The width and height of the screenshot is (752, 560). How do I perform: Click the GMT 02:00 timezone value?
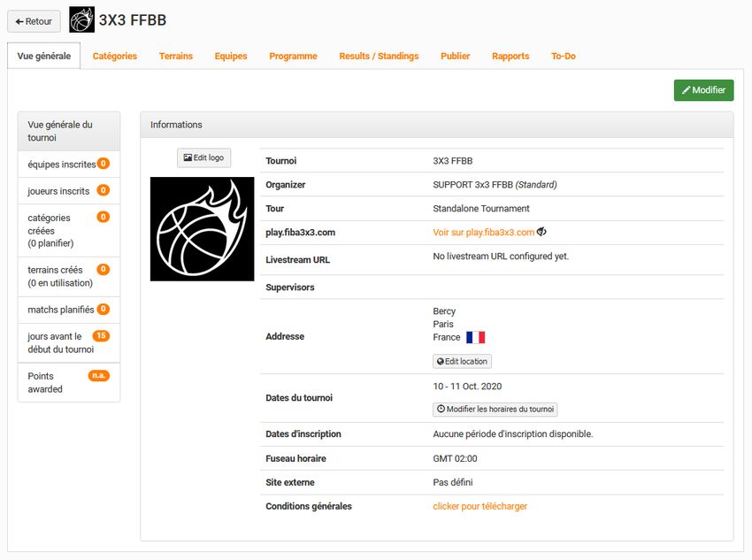click(x=455, y=459)
